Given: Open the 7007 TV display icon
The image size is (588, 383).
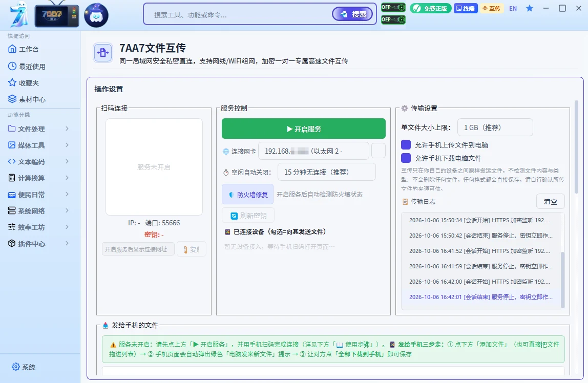Looking at the screenshot, I should click(57, 15).
